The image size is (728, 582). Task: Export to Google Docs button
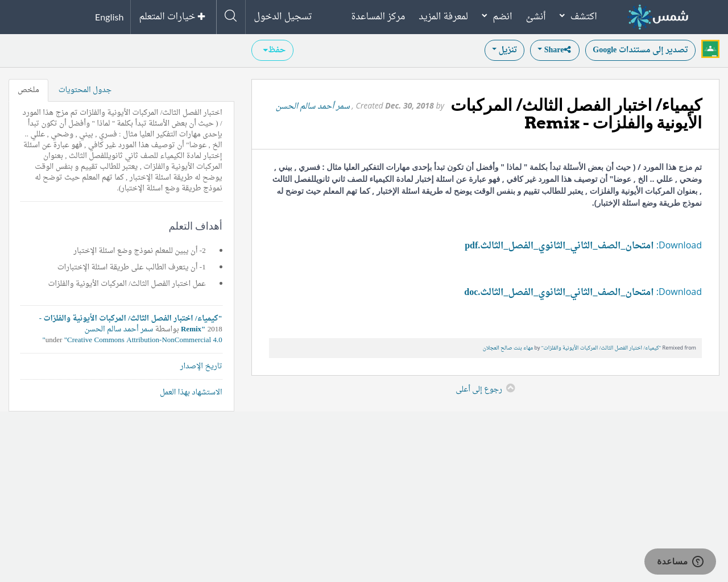click(x=640, y=50)
